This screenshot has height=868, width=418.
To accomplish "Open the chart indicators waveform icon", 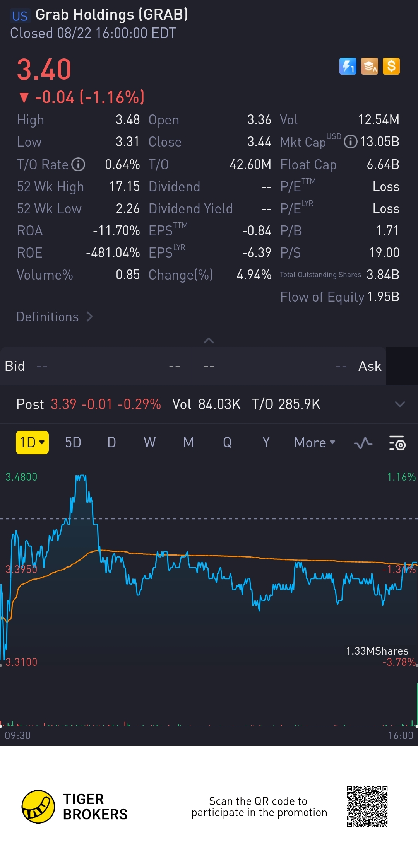I will (363, 443).
